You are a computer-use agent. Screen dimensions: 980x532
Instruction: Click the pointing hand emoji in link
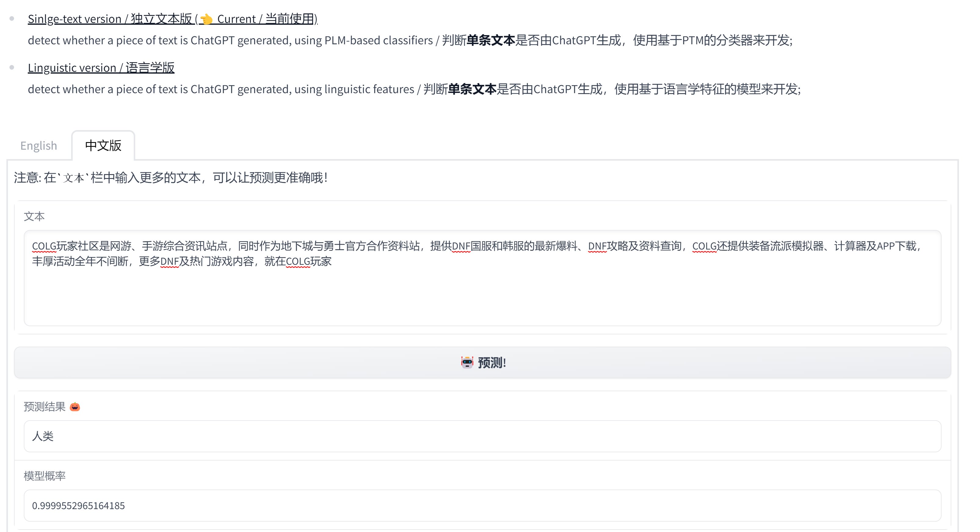pyautogui.click(x=206, y=19)
